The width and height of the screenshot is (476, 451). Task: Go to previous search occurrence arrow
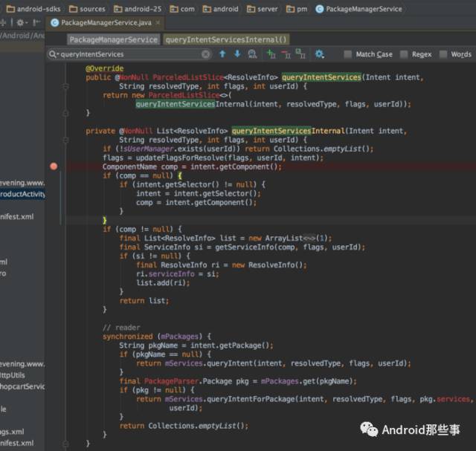click(222, 54)
